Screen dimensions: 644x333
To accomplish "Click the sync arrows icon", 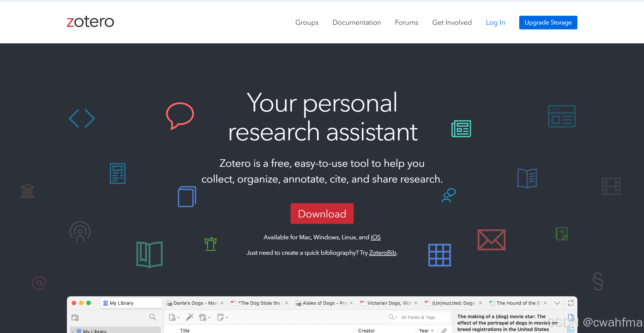I will tap(571, 303).
